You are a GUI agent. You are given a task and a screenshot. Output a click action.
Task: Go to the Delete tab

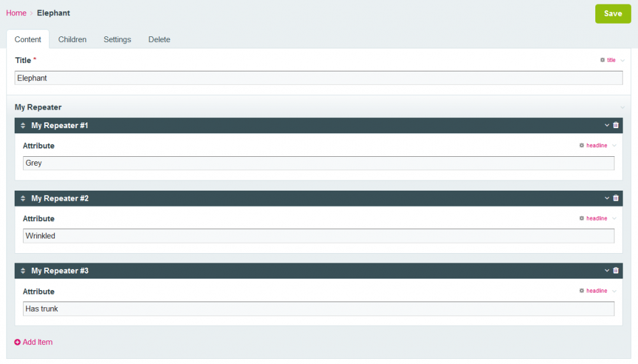pos(159,40)
